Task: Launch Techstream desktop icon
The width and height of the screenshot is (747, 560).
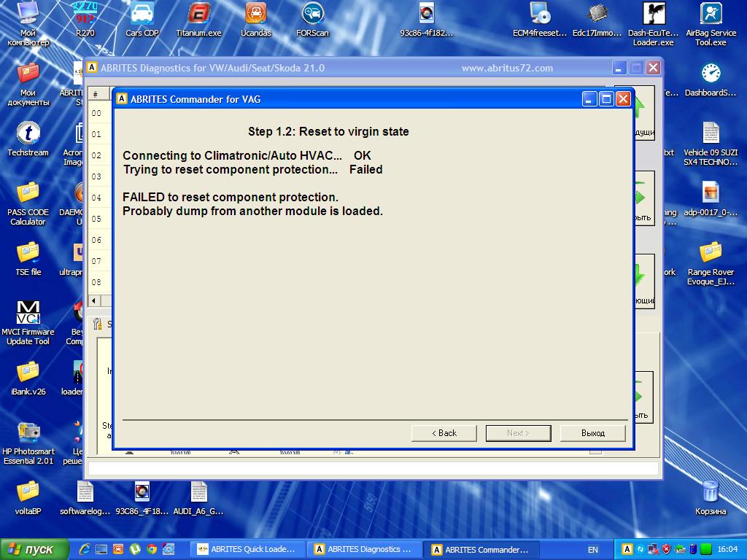Action: pos(28,139)
